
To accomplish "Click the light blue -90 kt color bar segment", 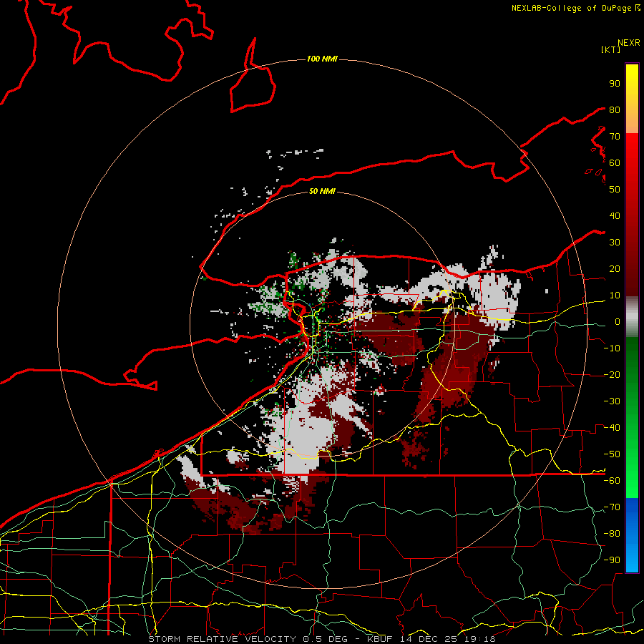I will point(632,560).
